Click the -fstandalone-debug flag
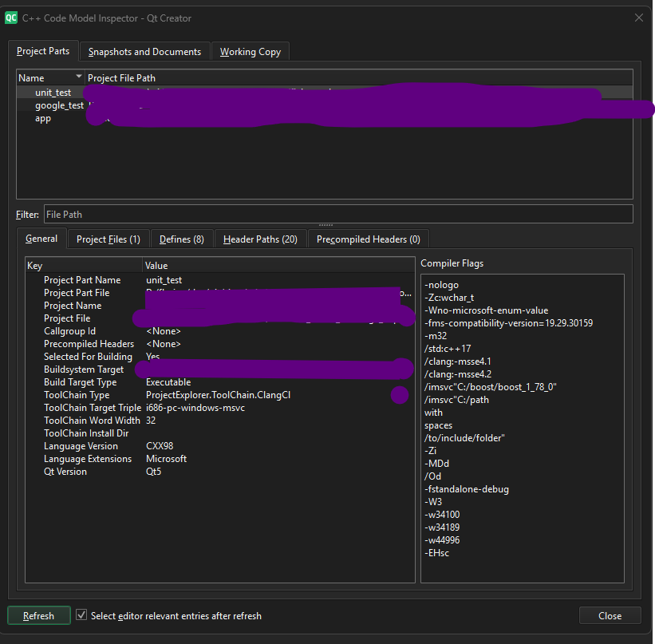655x644 pixels. tap(467, 489)
